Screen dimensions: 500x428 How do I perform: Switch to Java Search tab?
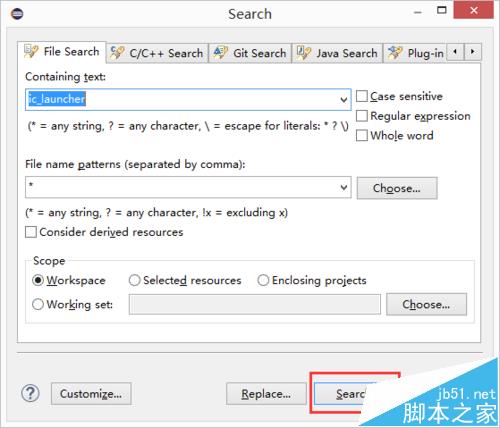[337, 53]
